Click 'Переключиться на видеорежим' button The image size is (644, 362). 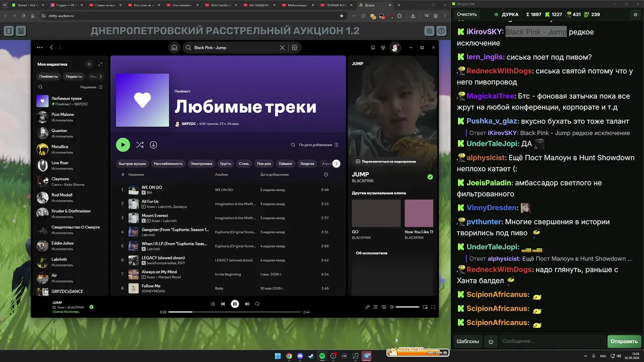(386, 161)
